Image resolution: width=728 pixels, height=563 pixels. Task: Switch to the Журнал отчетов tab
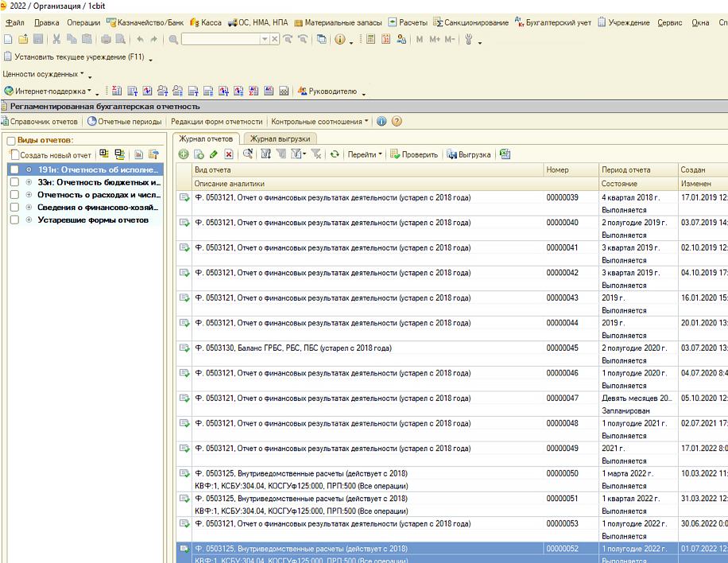(x=206, y=138)
